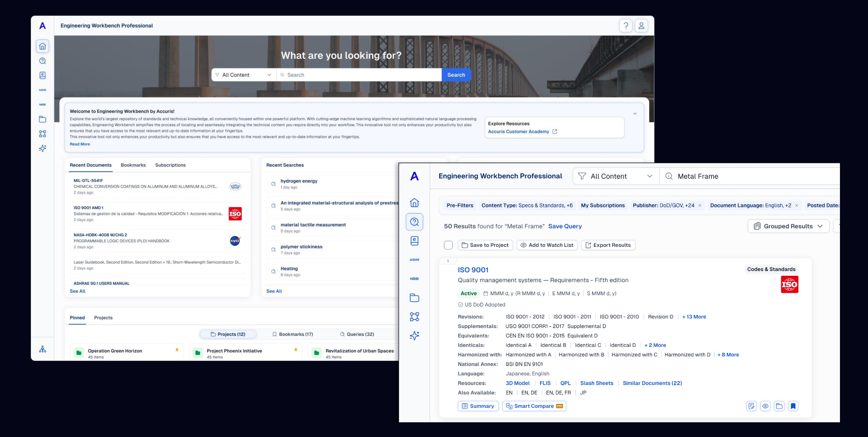Viewport: 868px width, 437px height.
Task: Toggle Bookmarks (17) pill in Pinned section
Action: point(292,334)
